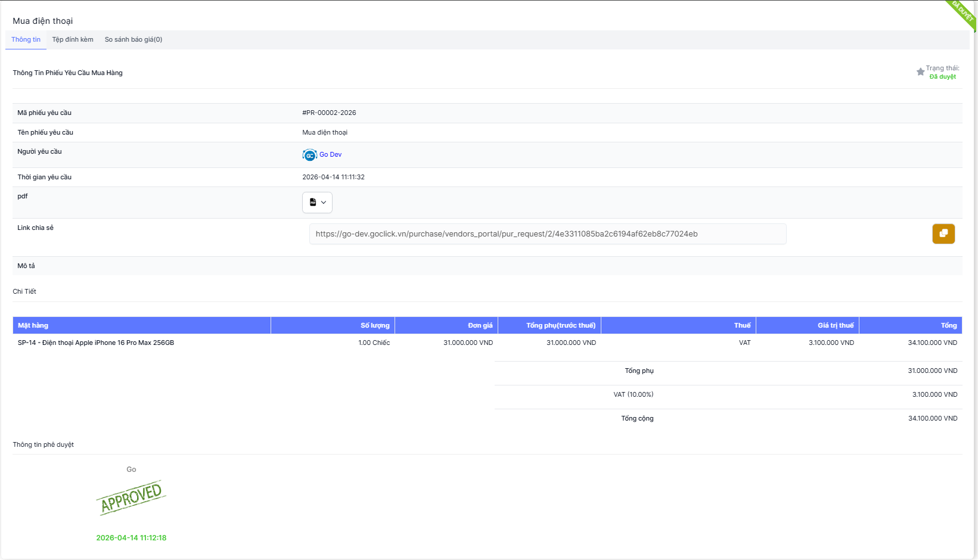The height and width of the screenshot is (560, 978).
Task: Click the green Đã duyệt corner ribbon
Action: point(963,12)
